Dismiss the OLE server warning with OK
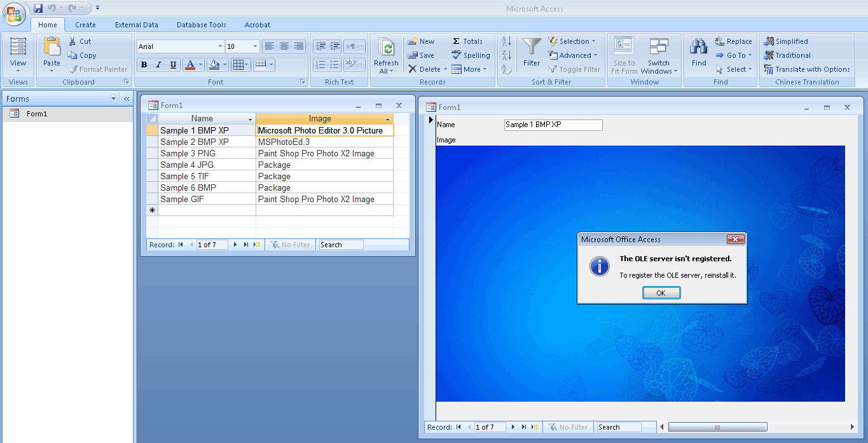Image resolution: width=868 pixels, height=443 pixels. pos(661,292)
